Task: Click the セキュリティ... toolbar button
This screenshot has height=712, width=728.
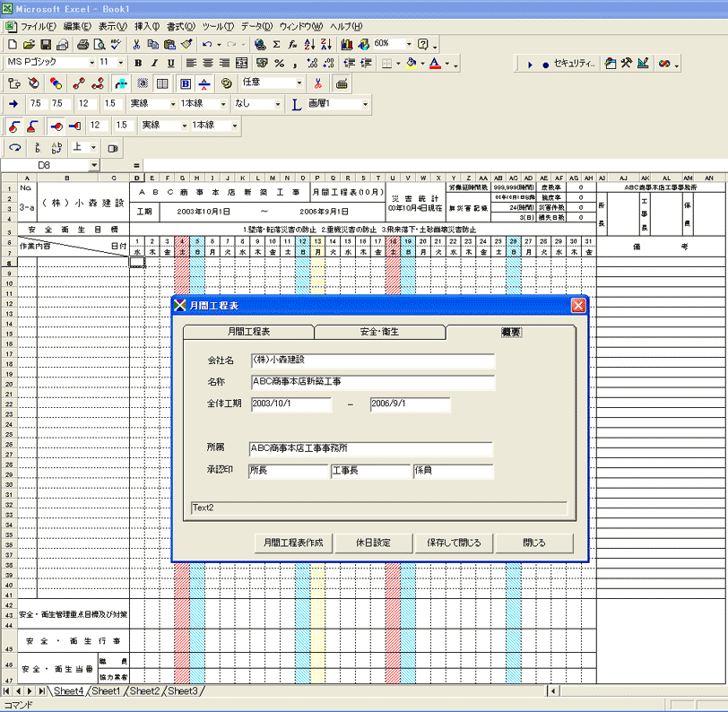Action: pos(575,64)
